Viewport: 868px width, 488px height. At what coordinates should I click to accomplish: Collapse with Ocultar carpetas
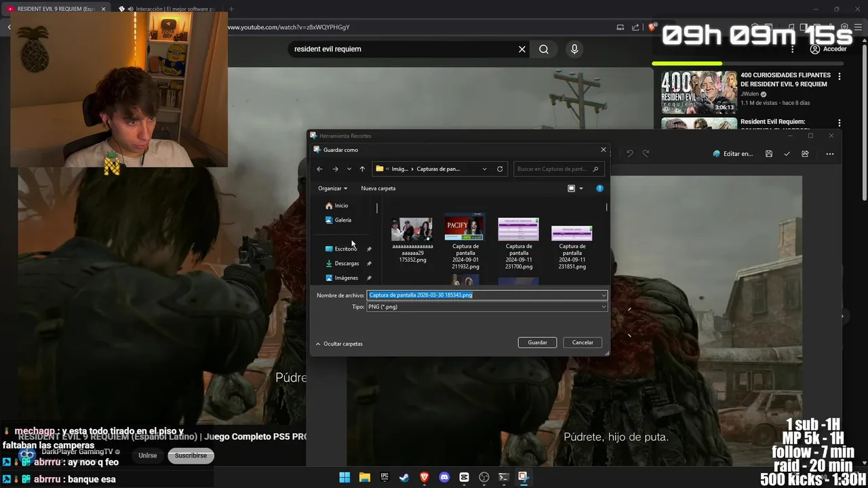[x=339, y=344]
